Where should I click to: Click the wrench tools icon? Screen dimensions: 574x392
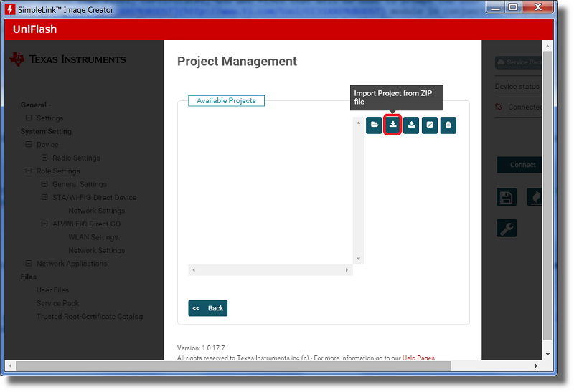pos(507,229)
